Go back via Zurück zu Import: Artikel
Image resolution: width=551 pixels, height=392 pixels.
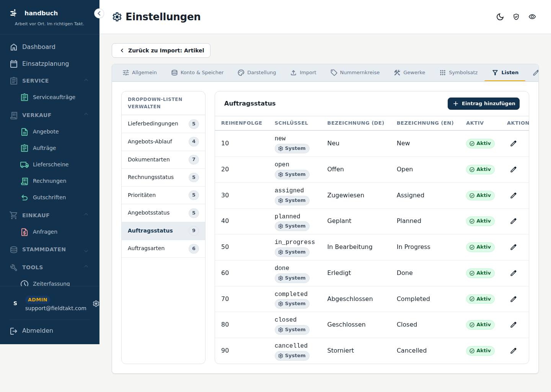[x=161, y=50]
